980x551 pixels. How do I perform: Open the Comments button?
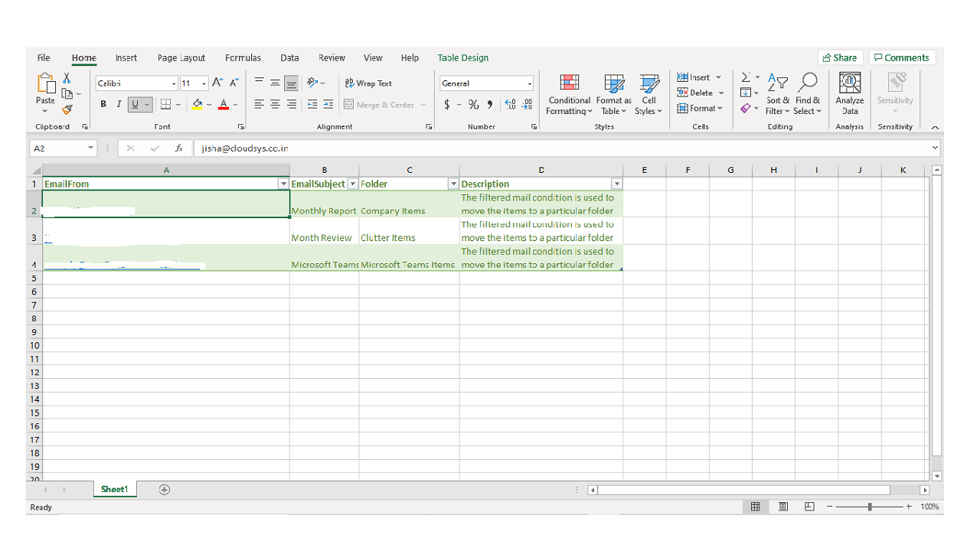[902, 58]
